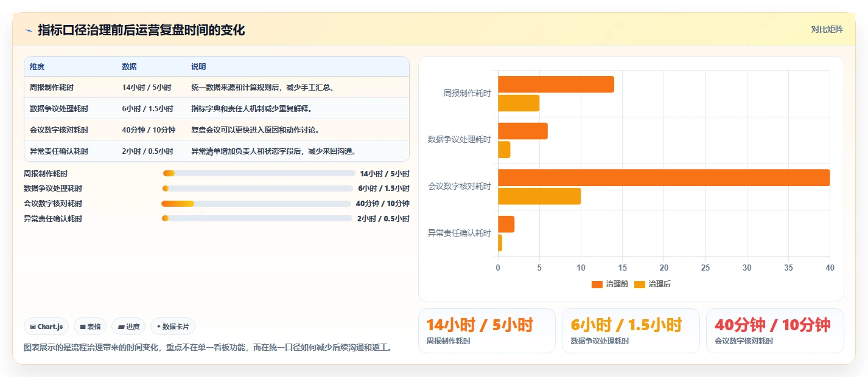868x377 pixels.
Task: Click the 治理前 bar for 异常责任确认耗时
Action: click(506, 224)
